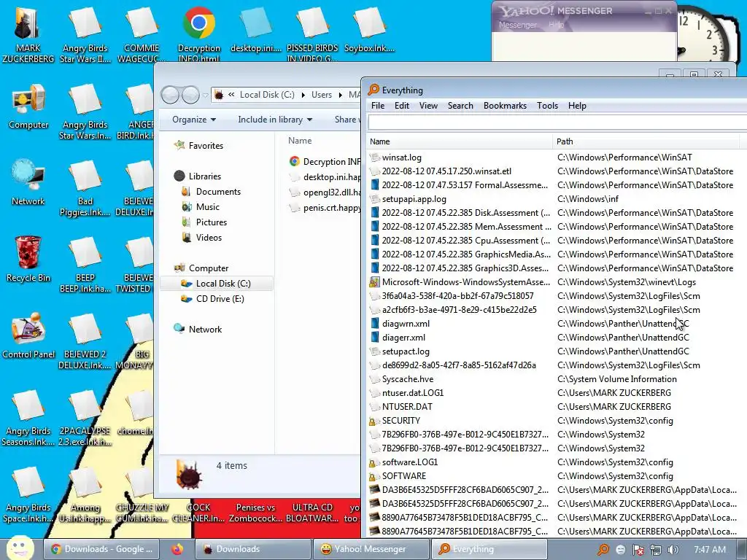Select the Bad Piggies.lnk desktop icon
The height and width of the screenshot is (560, 747).
tap(85, 188)
